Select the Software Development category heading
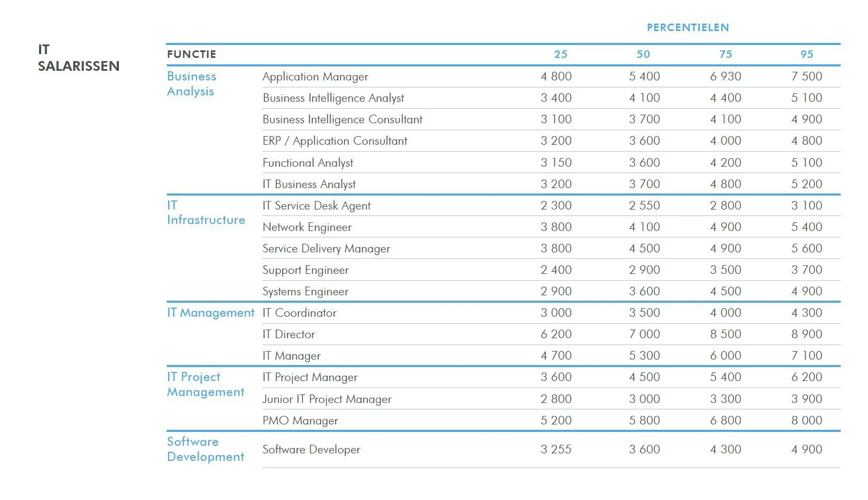Viewport: 868px width, 500px height. click(206, 449)
